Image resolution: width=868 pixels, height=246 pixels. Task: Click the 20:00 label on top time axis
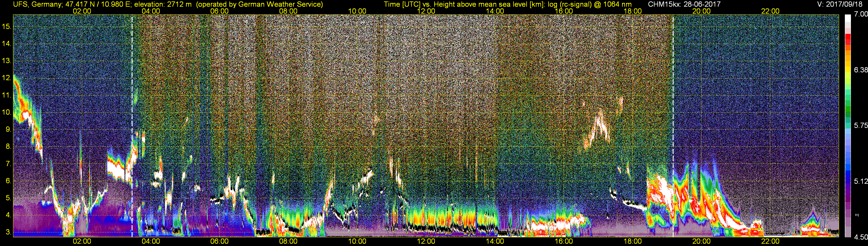click(702, 11)
